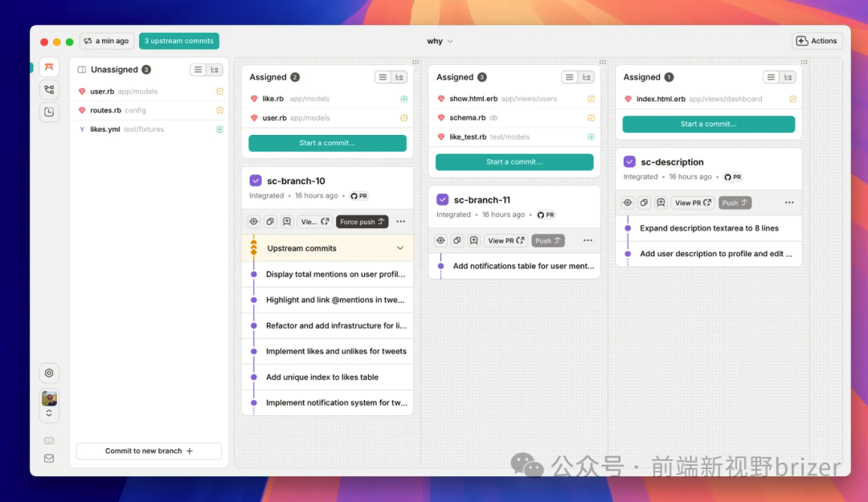
Task: Open more options menu for sc-branch-11
Action: (x=588, y=240)
